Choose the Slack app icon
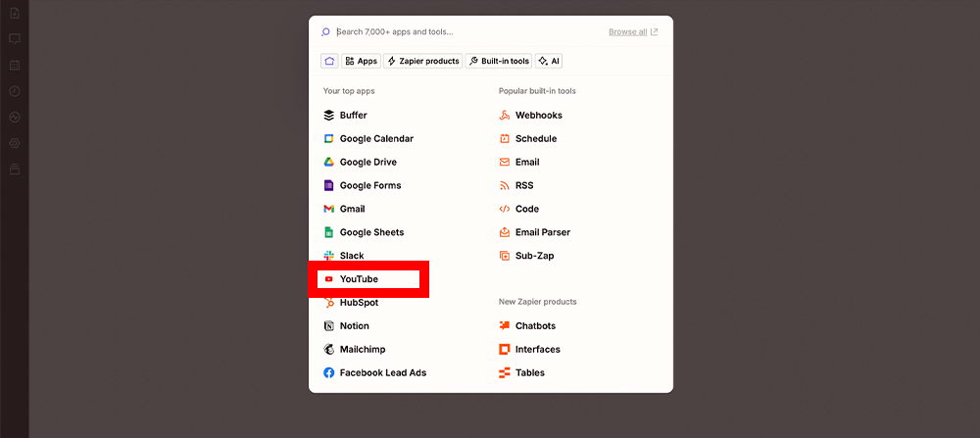The height and width of the screenshot is (438, 980). 329,256
